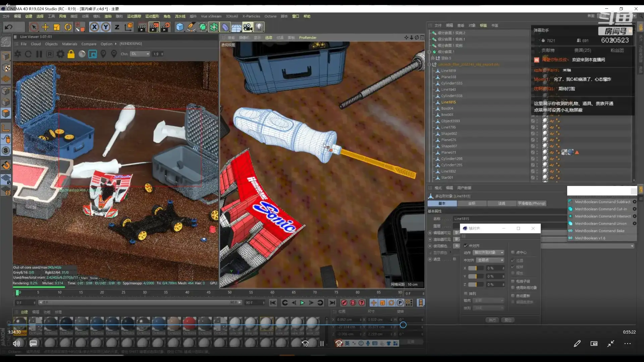Open Live Viewer settings gear icon
The height and width of the screenshot is (362, 644).
tap(60, 54)
